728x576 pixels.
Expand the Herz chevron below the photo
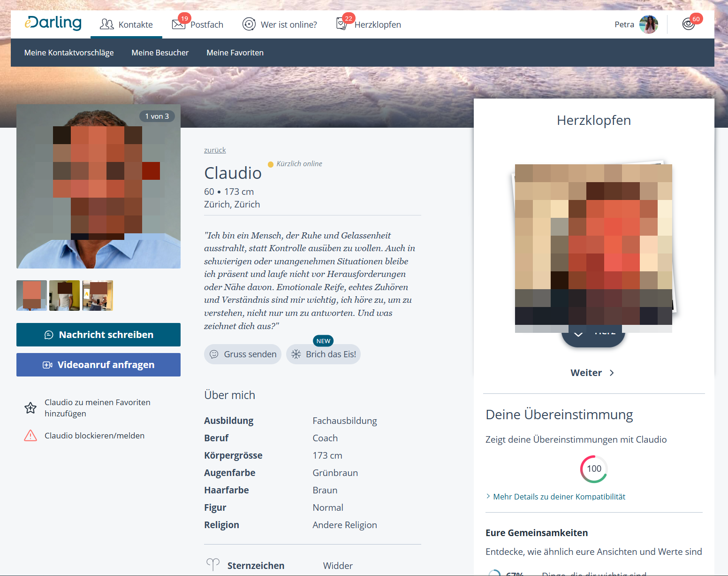pos(578,334)
